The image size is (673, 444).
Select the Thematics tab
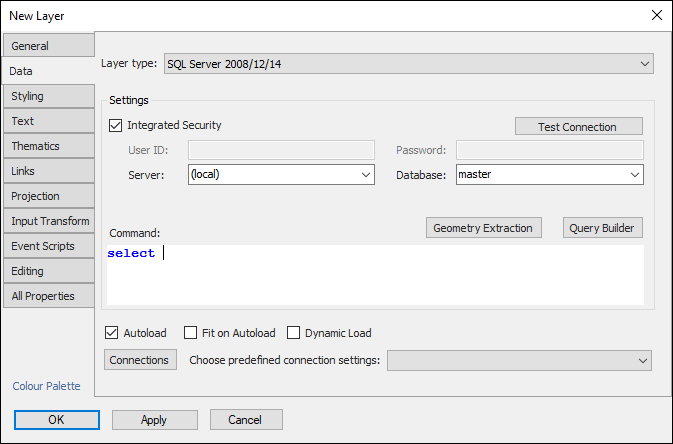coord(48,146)
